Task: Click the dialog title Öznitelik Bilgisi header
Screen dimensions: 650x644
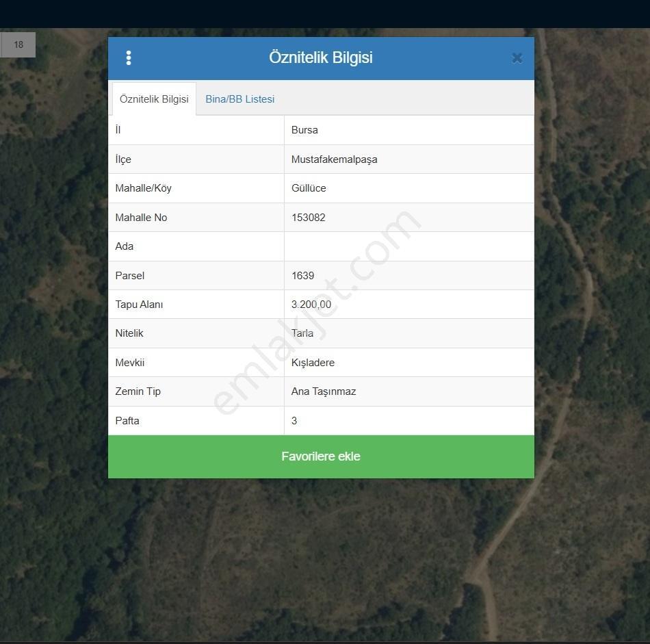Action: pyautogui.click(x=320, y=57)
